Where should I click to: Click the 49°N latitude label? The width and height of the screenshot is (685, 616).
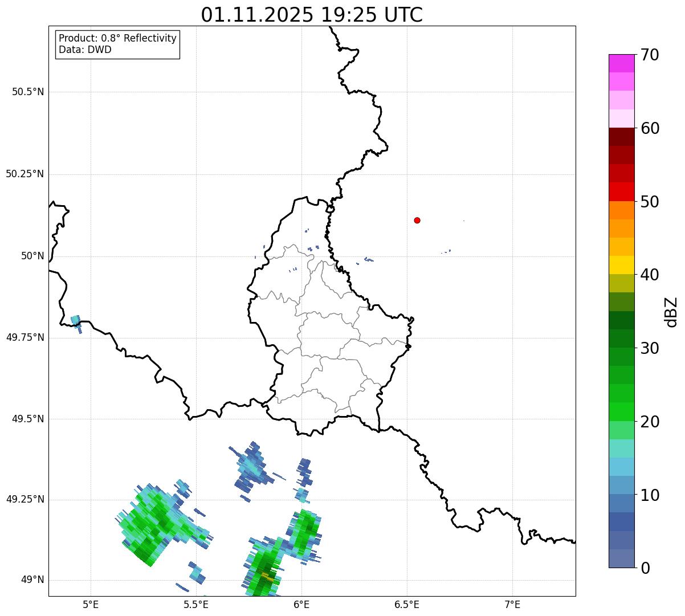point(32,580)
